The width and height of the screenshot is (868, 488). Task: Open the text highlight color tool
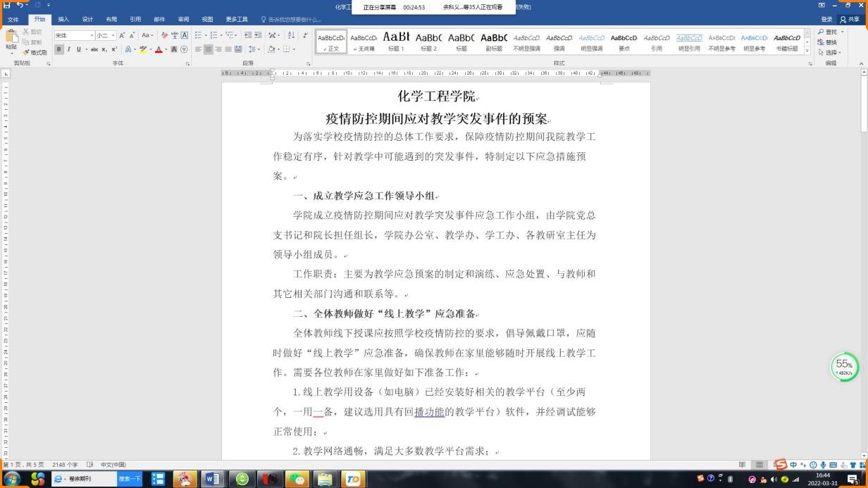[144, 49]
